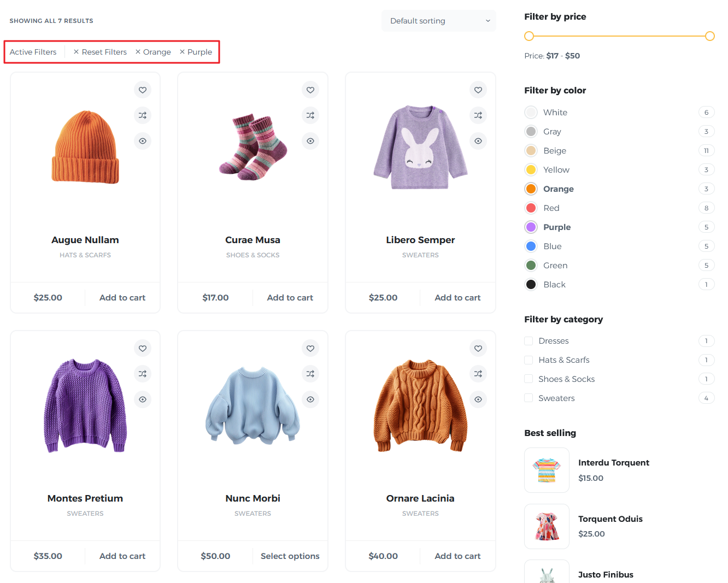Enable the Hats & Scarfs filter checkbox

(529, 360)
